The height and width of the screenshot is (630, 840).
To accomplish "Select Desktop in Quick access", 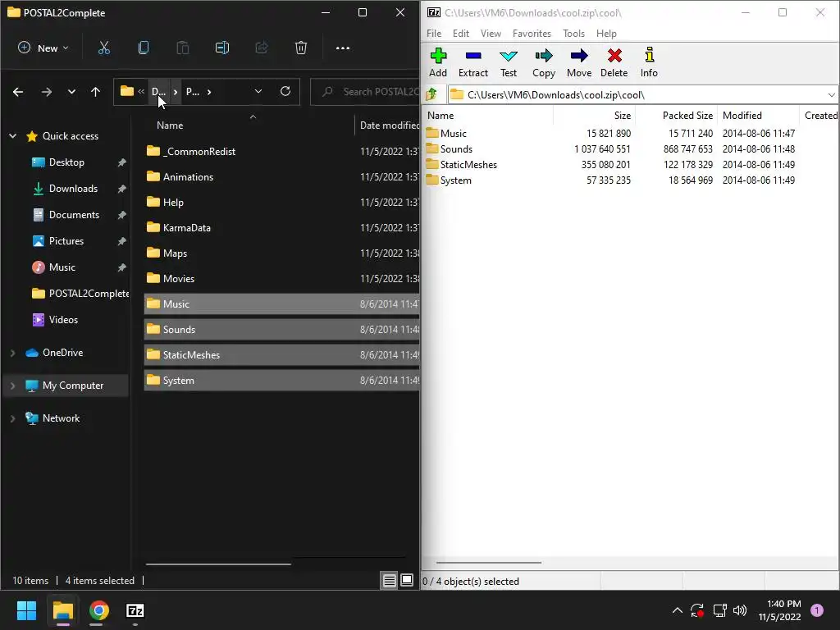I will (x=67, y=162).
